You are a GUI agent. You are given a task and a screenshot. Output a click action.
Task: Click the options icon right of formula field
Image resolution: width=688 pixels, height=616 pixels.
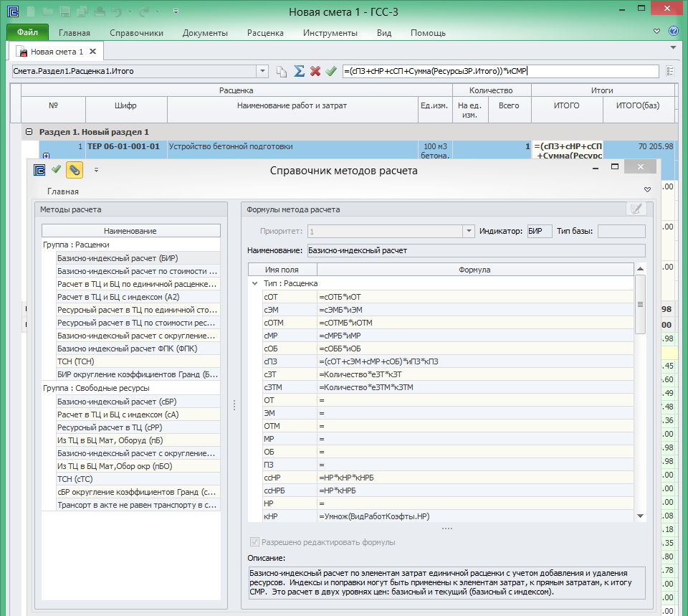point(670,71)
